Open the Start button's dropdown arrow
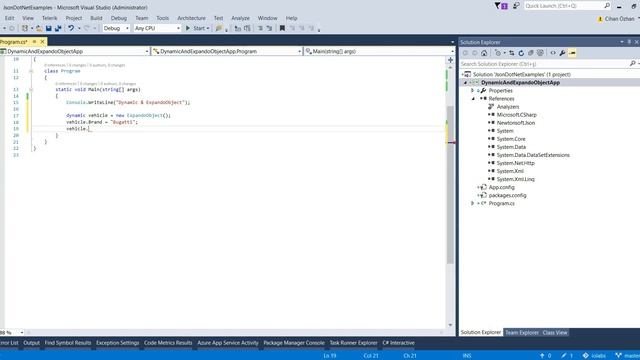Screen dimensions: 640x360 click(x=208, y=28)
